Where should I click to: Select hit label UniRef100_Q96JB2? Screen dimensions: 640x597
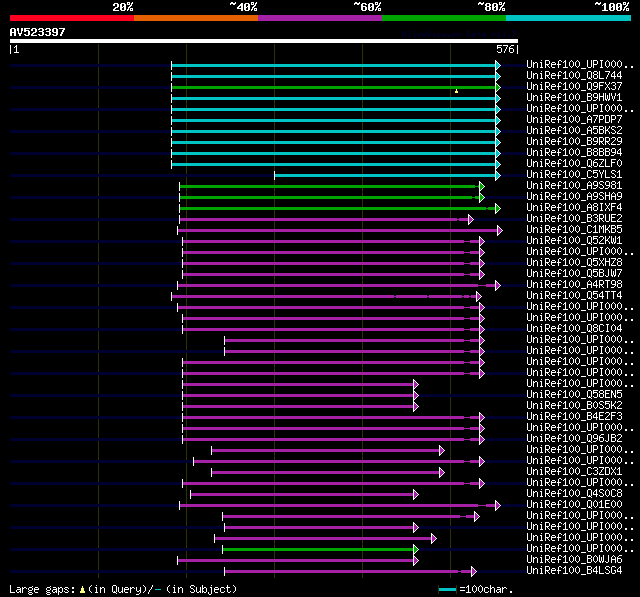pos(574,439)
